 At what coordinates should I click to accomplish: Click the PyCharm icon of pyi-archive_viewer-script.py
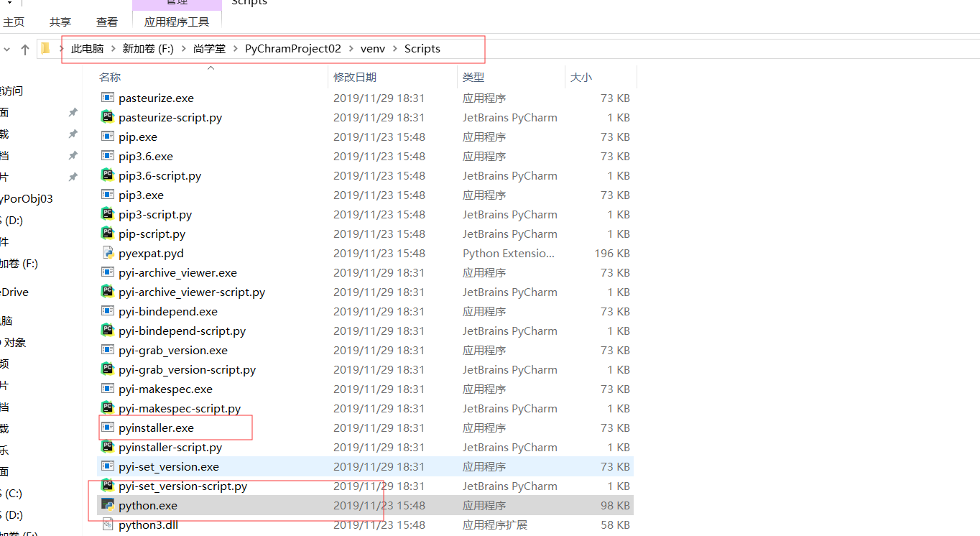[108, 292]
